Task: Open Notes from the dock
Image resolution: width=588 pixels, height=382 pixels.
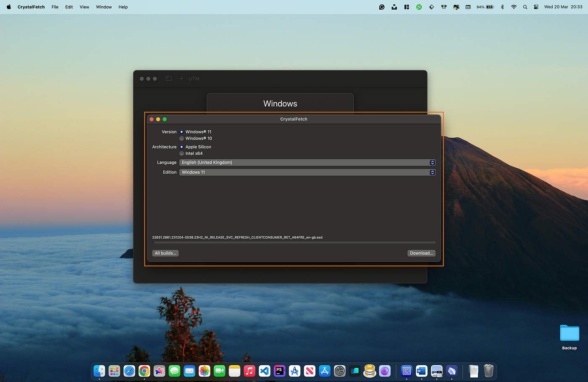Action: 234,371
